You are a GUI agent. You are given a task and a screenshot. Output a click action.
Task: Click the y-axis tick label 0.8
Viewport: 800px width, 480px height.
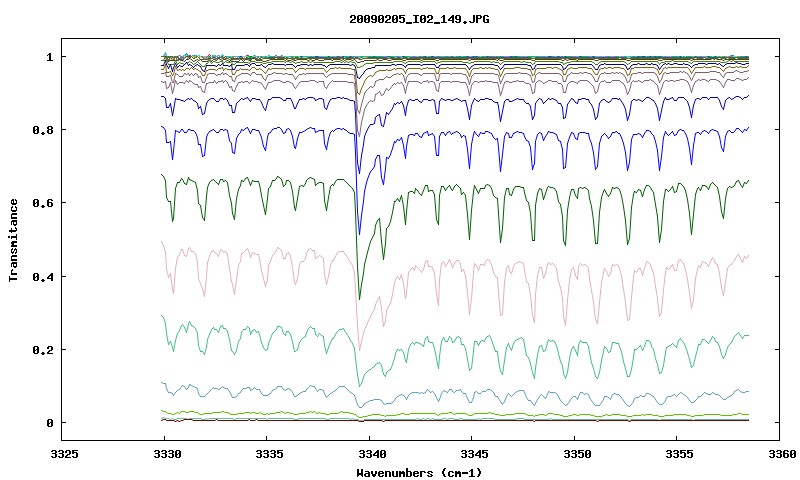[x=42, y=130]
